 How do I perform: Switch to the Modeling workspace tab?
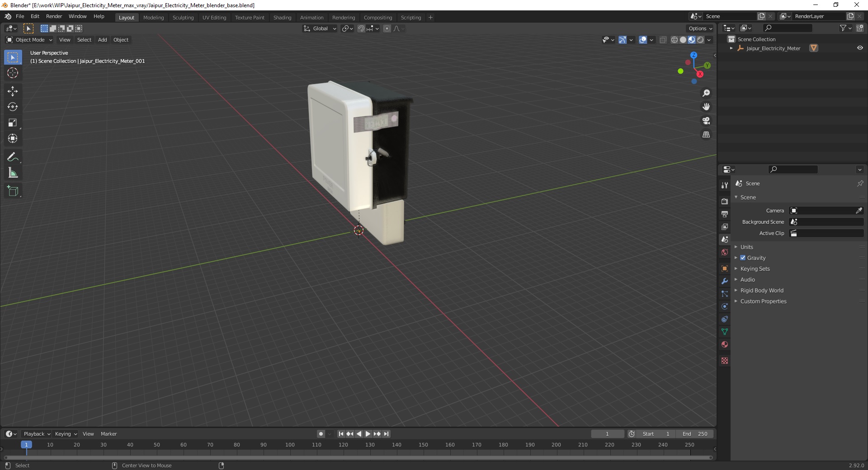(x=153, y=18)
